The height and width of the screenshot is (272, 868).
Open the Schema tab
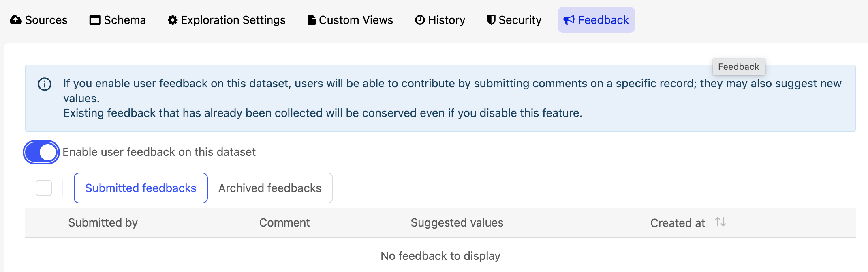click(x=118, y=20)
